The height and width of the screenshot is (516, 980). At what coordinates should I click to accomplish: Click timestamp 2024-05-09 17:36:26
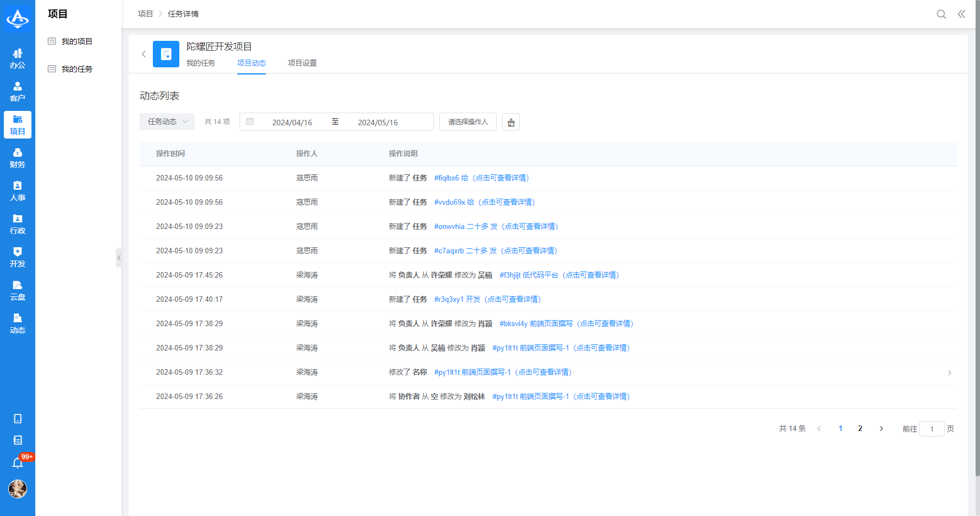coord(189,396)
